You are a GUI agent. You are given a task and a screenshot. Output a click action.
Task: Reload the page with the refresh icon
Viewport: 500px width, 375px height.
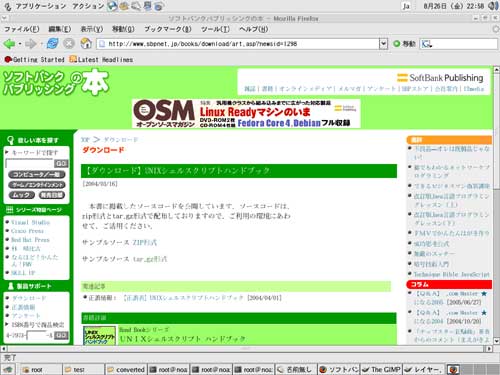coord(53,43)
